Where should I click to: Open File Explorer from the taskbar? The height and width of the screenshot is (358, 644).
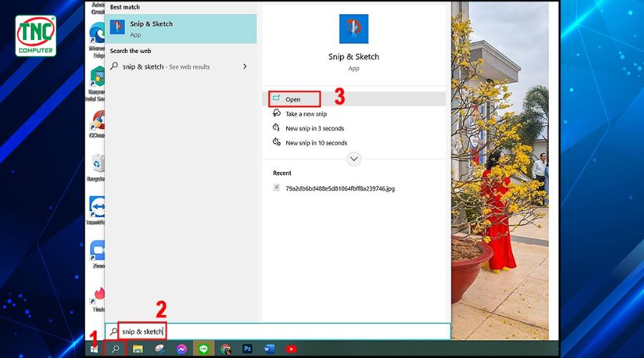click(137, 349)
